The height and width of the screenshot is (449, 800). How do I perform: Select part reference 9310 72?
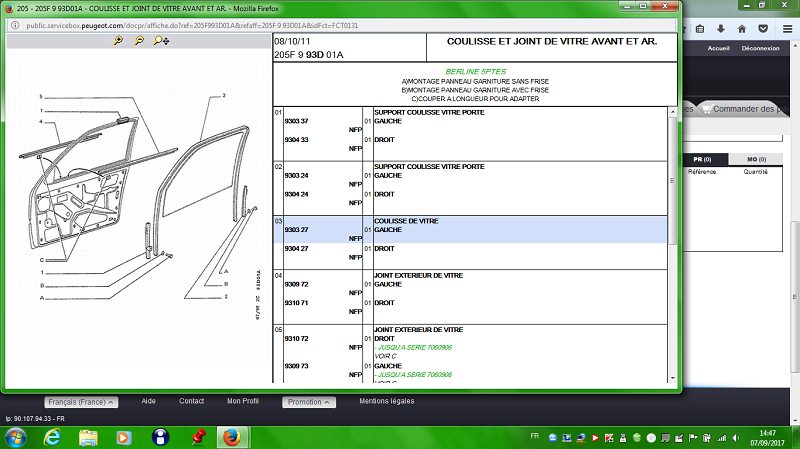296,339
